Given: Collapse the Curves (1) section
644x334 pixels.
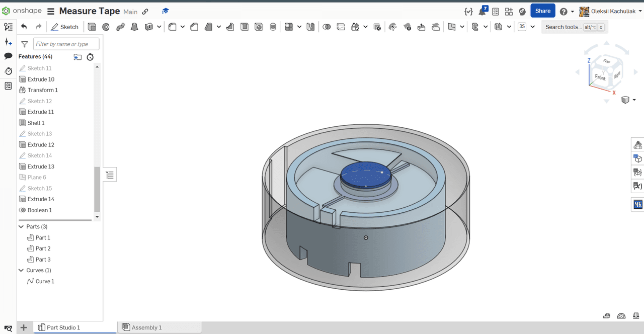Looking at the screenshot, I should click(21, 271).
